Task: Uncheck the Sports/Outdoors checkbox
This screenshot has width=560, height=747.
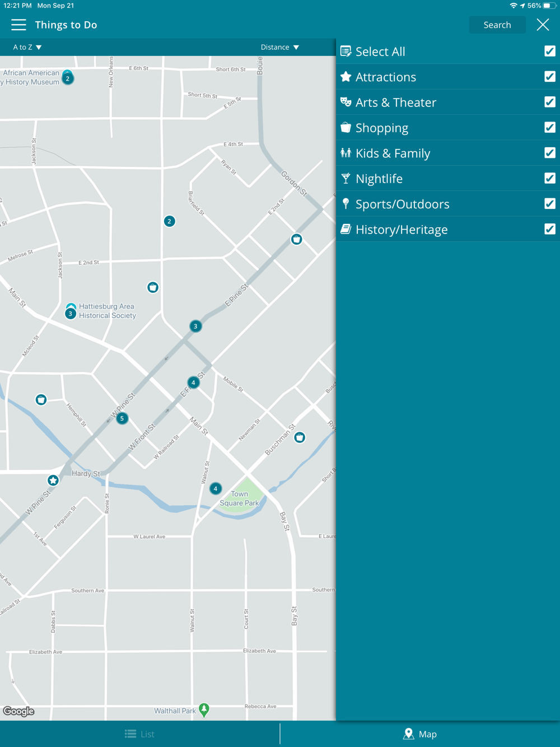Action: (x=550, y=203)
